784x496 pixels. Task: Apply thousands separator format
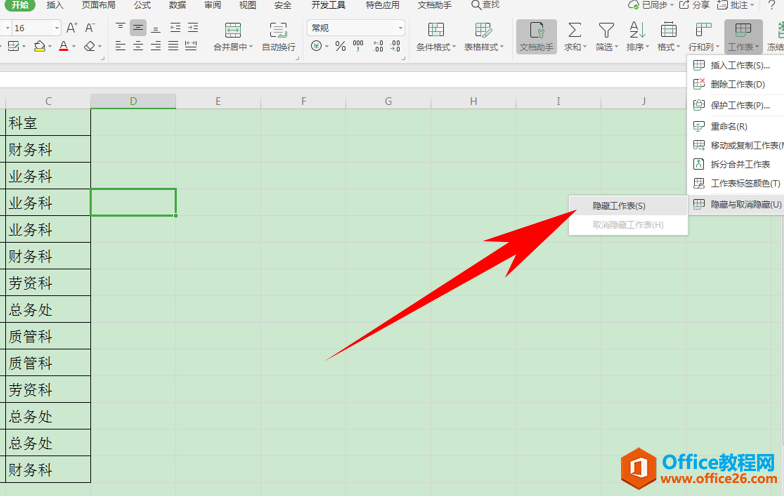click(x=358, y=46)
